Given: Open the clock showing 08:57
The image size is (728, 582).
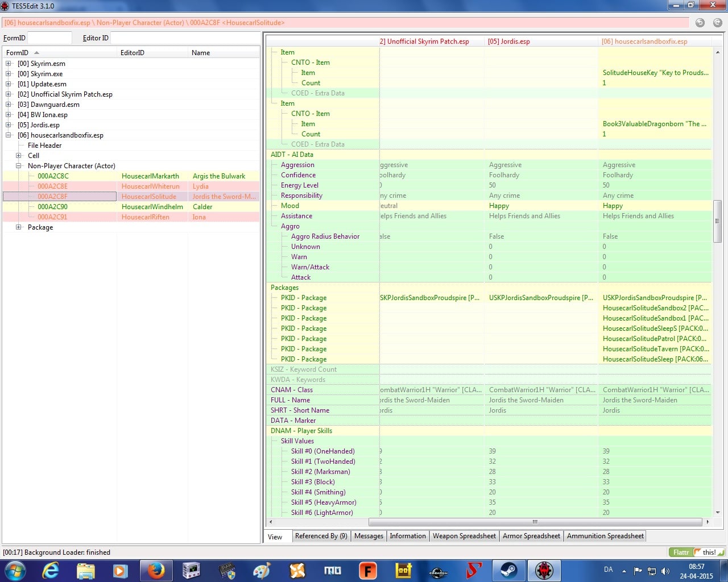Looking at the screenshot, I should tap(697, 571).
